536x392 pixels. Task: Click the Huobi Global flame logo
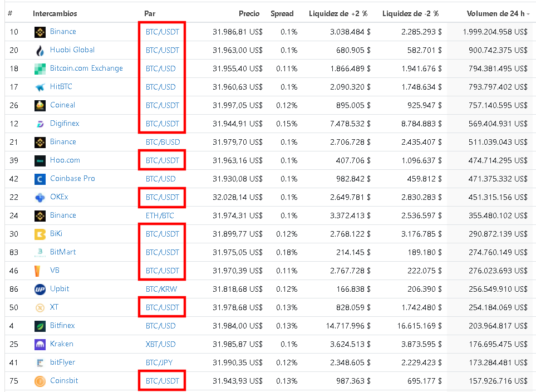(40, 51)
